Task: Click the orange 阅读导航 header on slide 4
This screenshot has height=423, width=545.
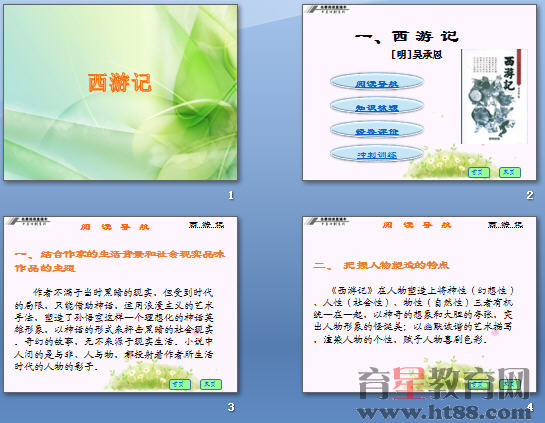Action: pyautogui.click(x=417, y=225)
